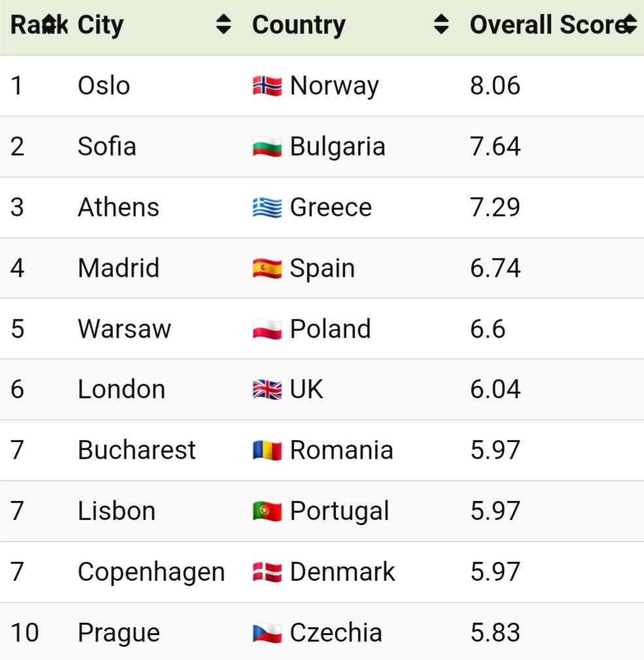644x660 pixels.
Task: Click the Poland flag icon
Action: [x=267, y=329]
